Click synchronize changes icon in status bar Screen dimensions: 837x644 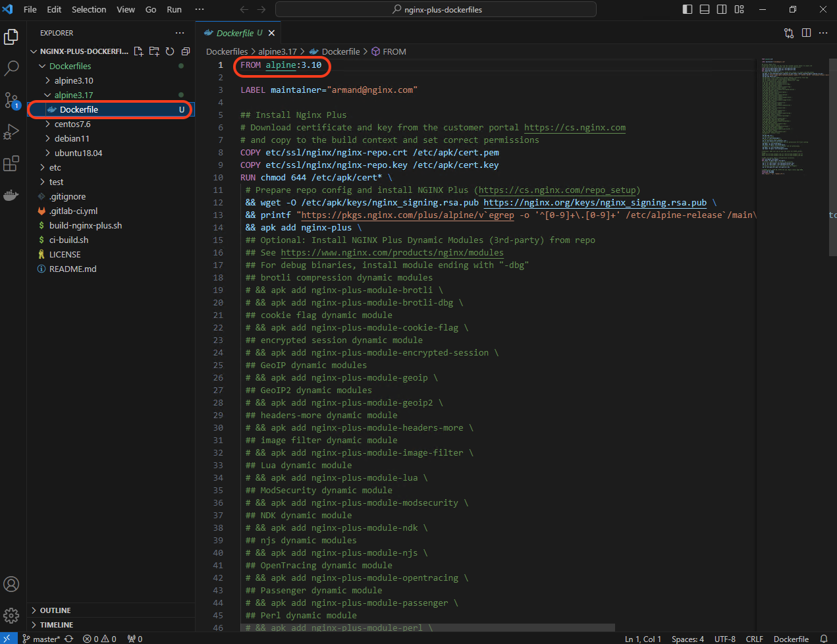(x=68, y=639)
